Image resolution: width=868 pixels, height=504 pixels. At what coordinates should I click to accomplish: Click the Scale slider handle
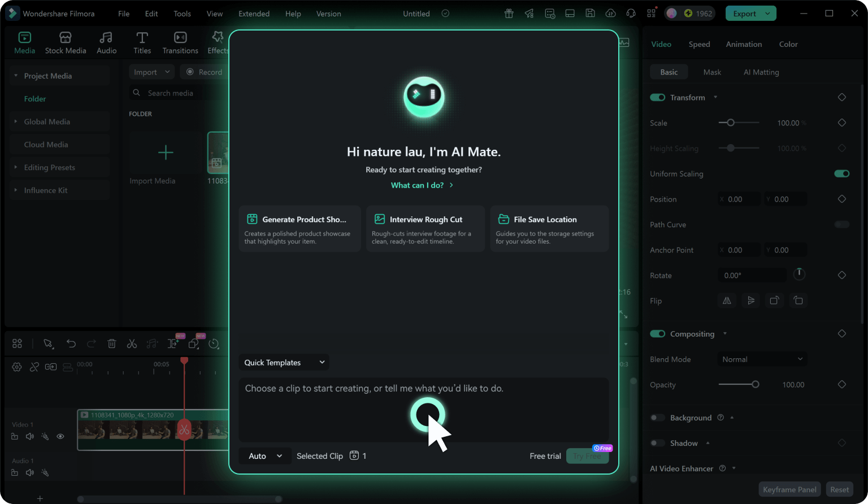(x=731, y=123)
